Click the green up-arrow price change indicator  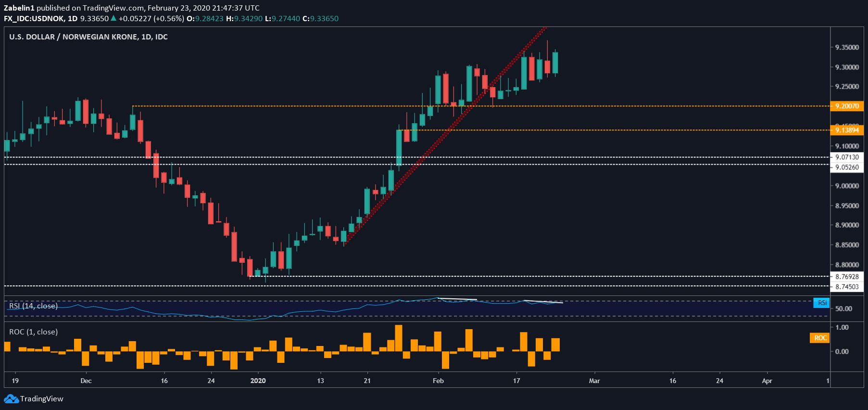[x=113, y=18]
